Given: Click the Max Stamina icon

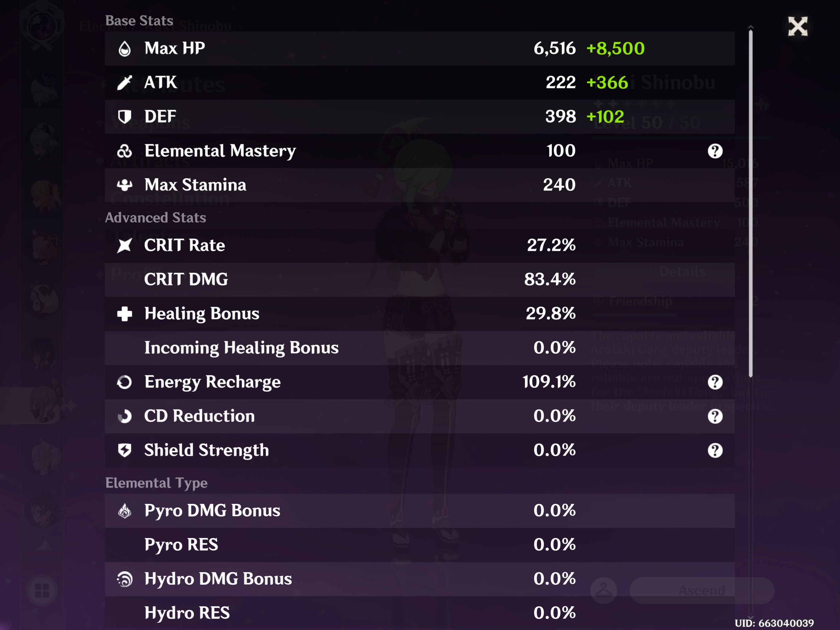Looking at the screenshot, I should pyautogui.click(x=125, y=185).
